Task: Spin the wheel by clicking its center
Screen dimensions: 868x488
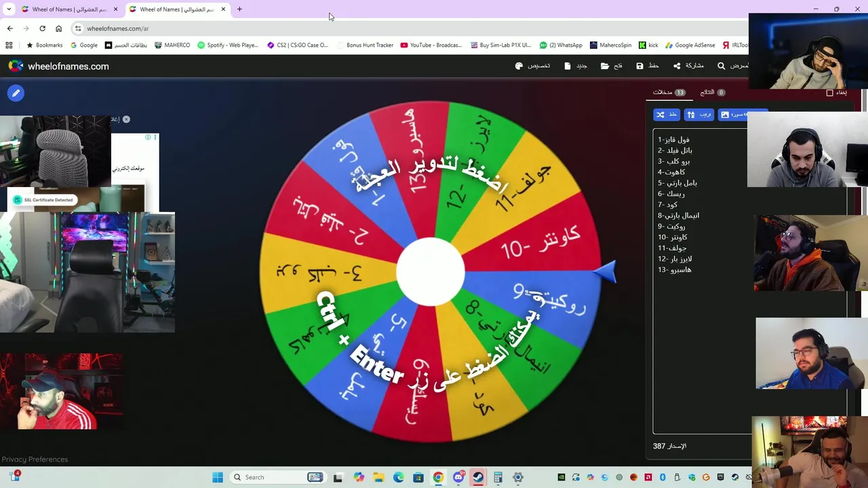Action: [x=431, y=271]
